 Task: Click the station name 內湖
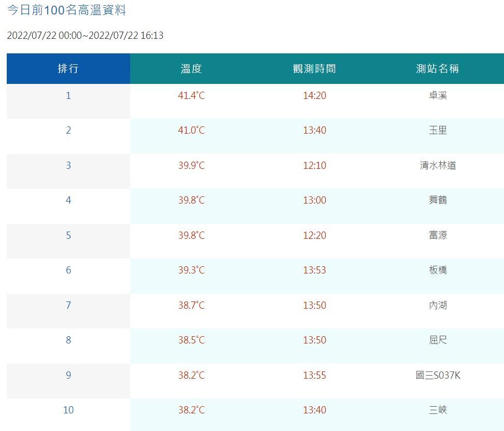pos(438,305)
